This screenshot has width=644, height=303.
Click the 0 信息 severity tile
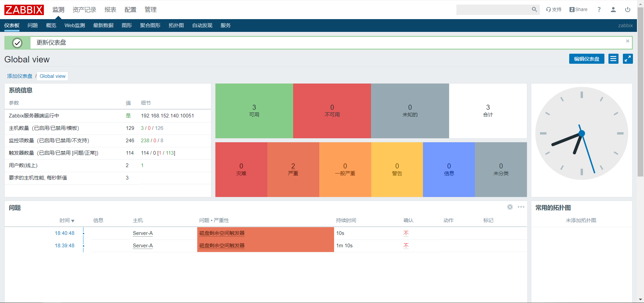click(x=449, y=169)
